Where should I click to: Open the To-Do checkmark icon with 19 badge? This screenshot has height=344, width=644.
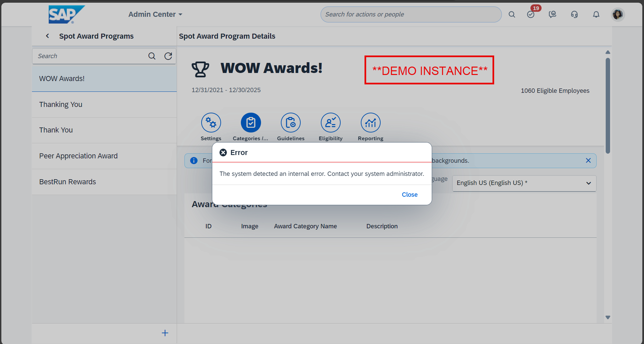(x=531, y=14)
